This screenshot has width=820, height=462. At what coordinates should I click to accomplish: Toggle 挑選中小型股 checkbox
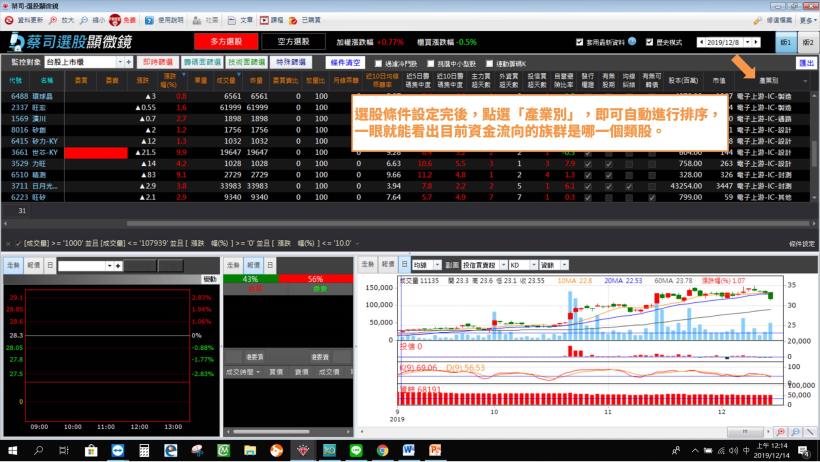(430, 63)
